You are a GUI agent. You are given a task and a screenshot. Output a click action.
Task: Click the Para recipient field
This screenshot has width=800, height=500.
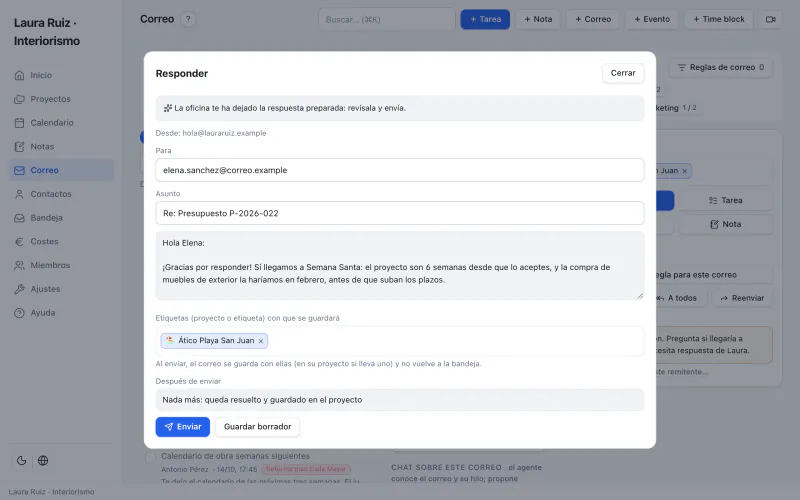point(399,170)
